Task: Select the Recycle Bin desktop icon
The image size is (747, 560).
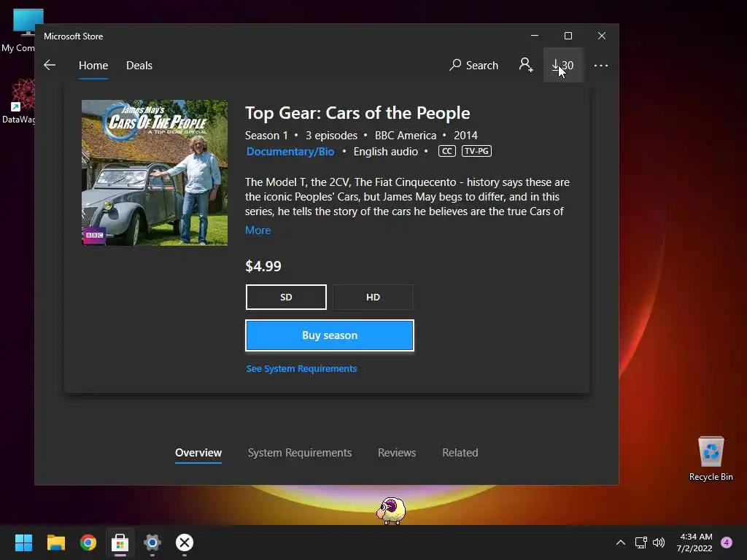Action: 711,459
